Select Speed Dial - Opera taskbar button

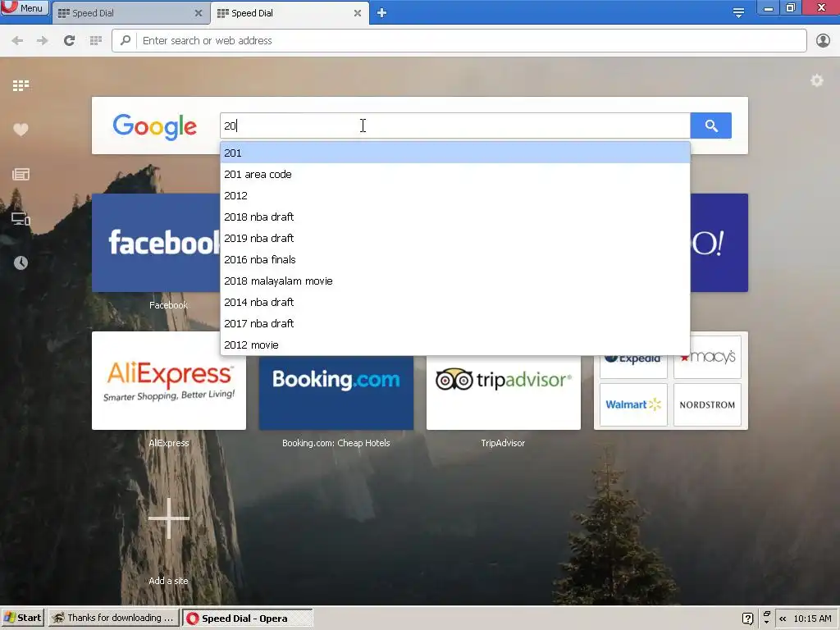[248, 619]
